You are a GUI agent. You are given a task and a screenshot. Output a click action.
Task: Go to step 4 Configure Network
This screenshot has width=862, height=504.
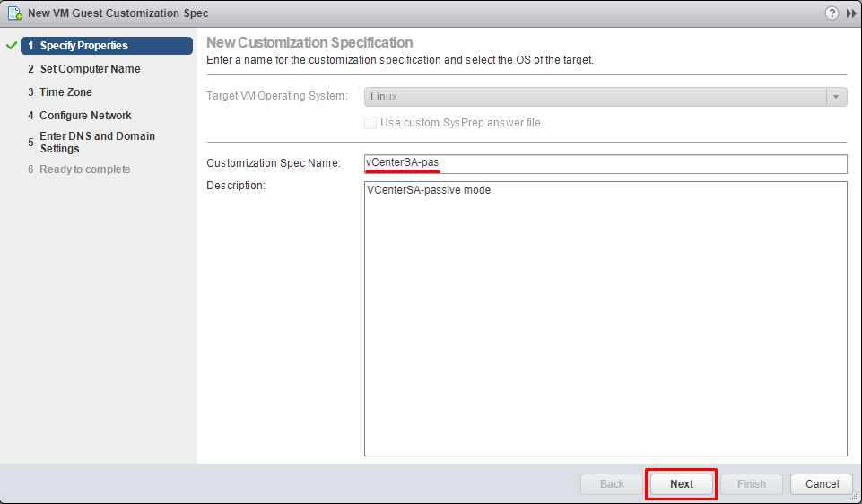(x=80, y=116)
